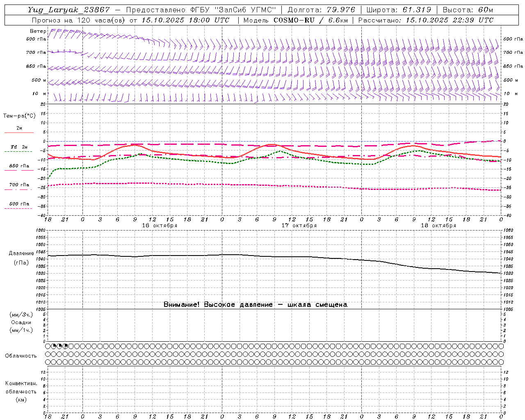Select the forecast start 15.10.2025 18:00 UTC
Viewport: 525px width, 420px height.
(x=185, y=20)
